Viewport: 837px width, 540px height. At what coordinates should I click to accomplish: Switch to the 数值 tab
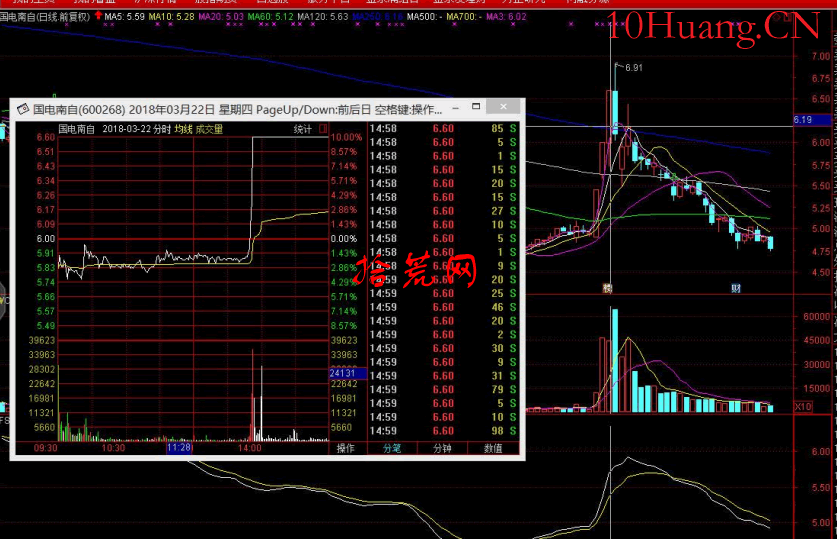click(493, 448)
